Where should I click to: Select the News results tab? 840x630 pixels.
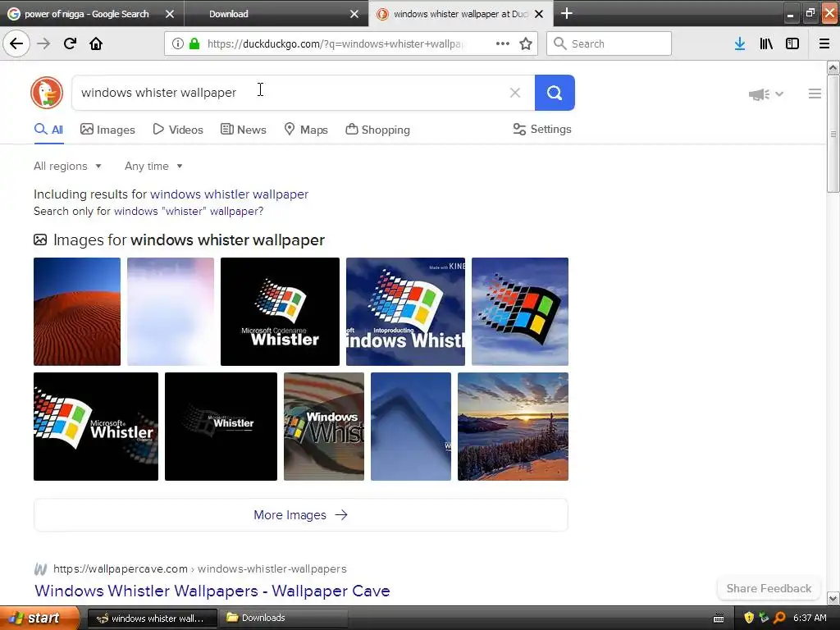243,130
